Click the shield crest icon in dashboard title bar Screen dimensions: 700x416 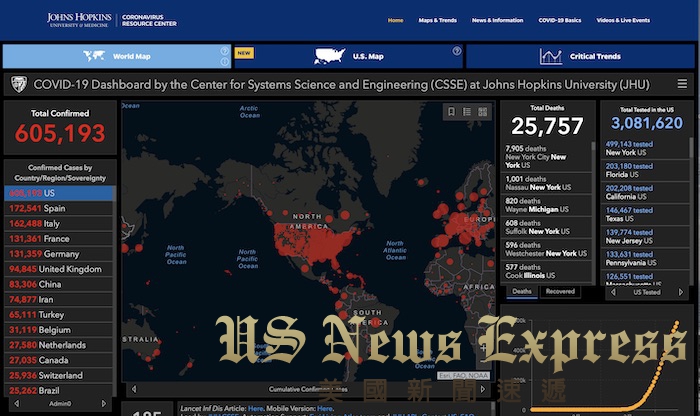19,84
